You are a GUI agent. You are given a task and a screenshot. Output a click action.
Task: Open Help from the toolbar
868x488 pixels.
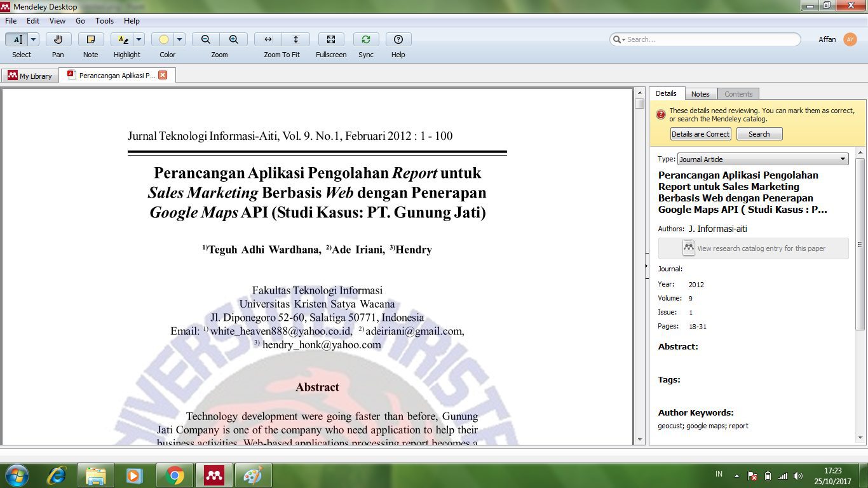tap(398, 39)
